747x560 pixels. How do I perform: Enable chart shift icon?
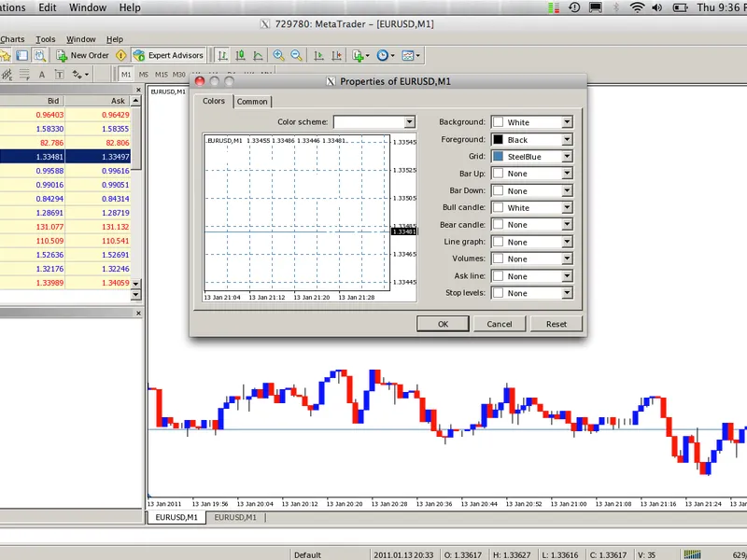point(336,56)
